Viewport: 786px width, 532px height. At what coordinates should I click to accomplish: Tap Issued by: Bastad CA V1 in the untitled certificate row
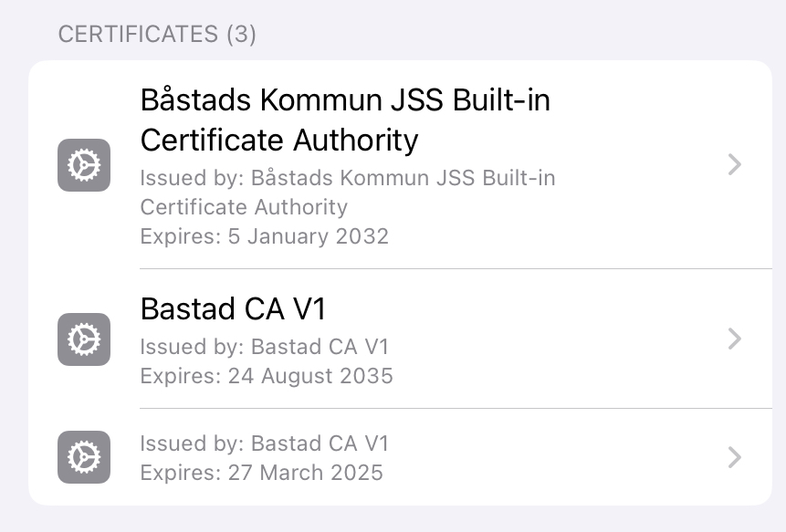[x=264, y=443]
